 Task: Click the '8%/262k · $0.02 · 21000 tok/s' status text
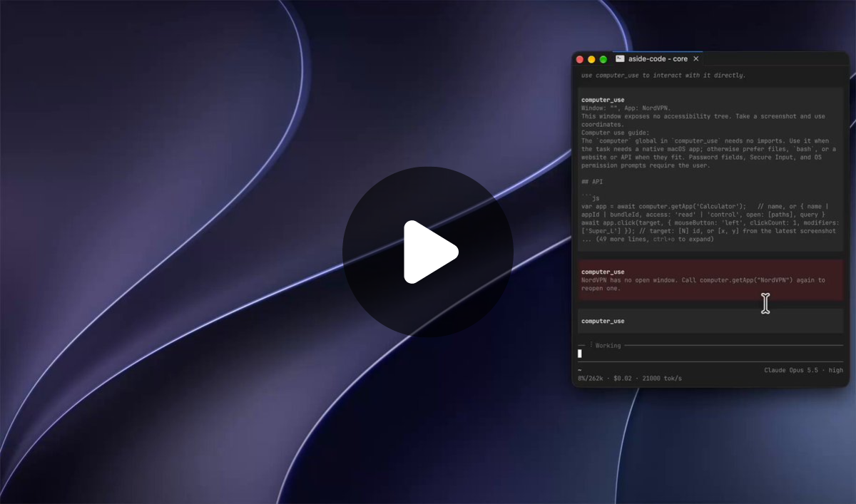pos(630,379)
